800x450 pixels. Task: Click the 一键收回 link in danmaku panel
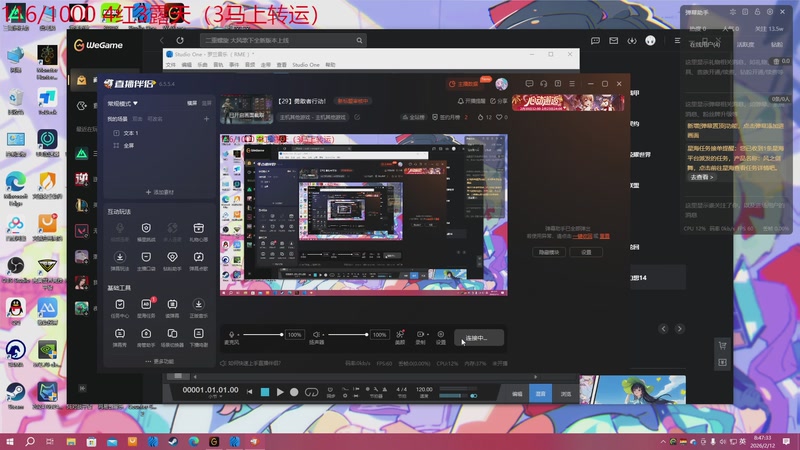point(582,236)
